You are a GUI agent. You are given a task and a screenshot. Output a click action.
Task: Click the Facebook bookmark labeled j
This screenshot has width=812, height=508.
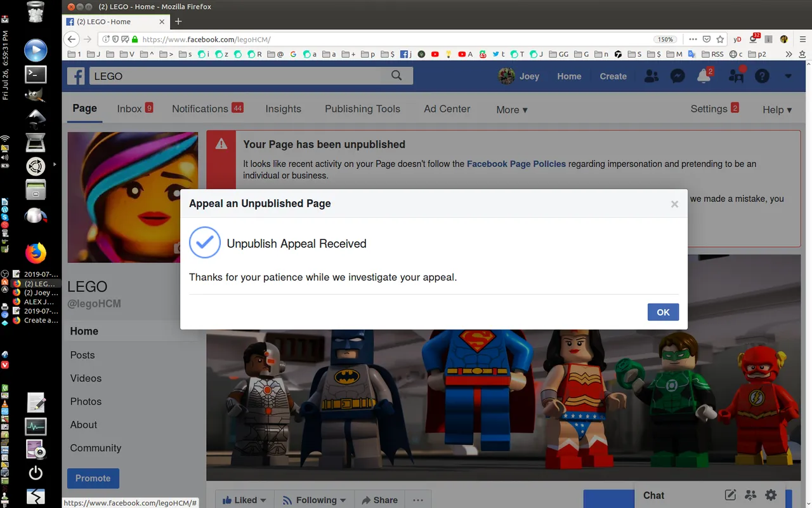[406, 55]
